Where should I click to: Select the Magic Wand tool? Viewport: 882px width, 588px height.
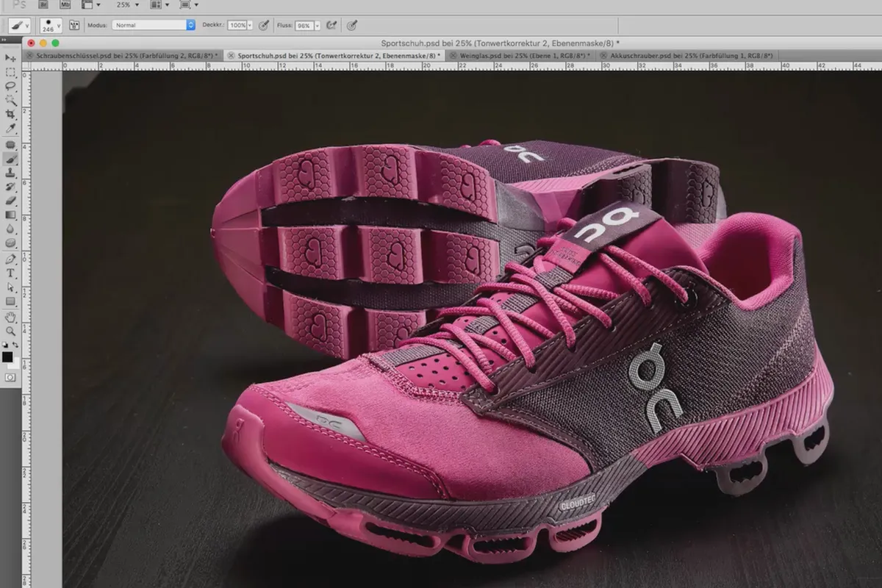(10, 100)
